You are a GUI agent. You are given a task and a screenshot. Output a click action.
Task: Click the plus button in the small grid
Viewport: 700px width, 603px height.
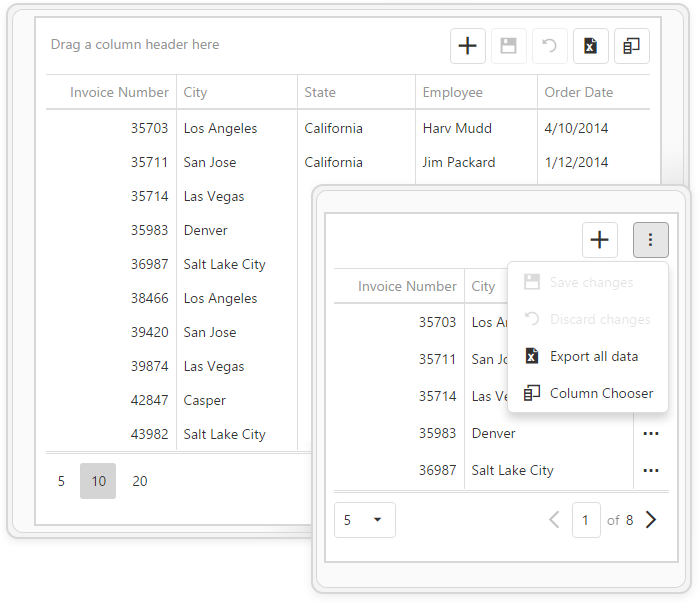pos(599,240)
